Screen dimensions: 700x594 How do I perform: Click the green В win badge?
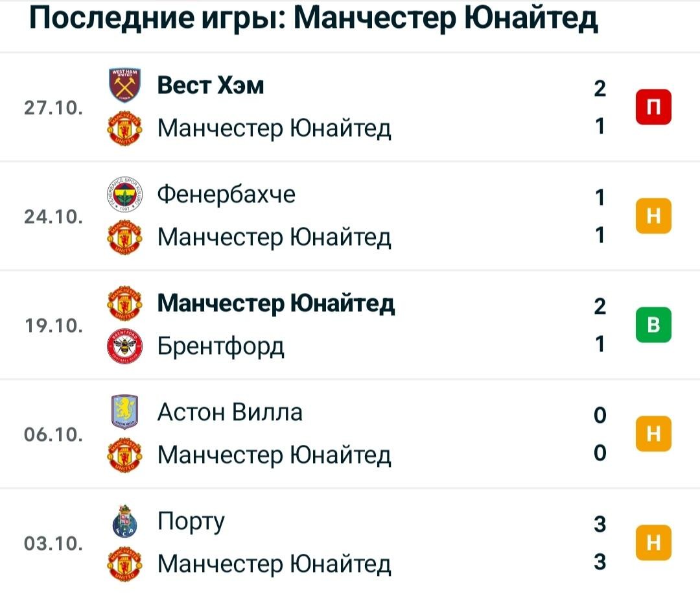click(653, 325)
